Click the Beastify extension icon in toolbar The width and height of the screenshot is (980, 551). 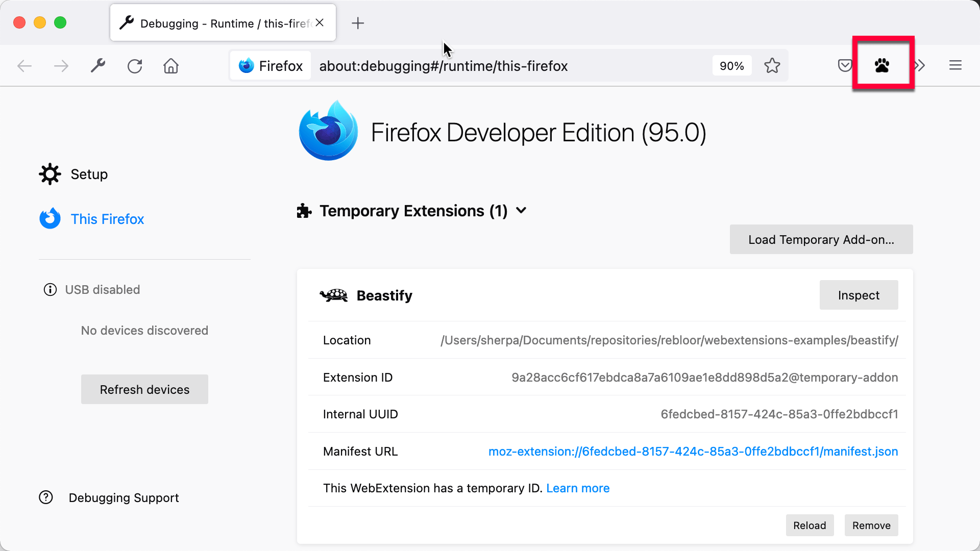click(x=883, y=65)
